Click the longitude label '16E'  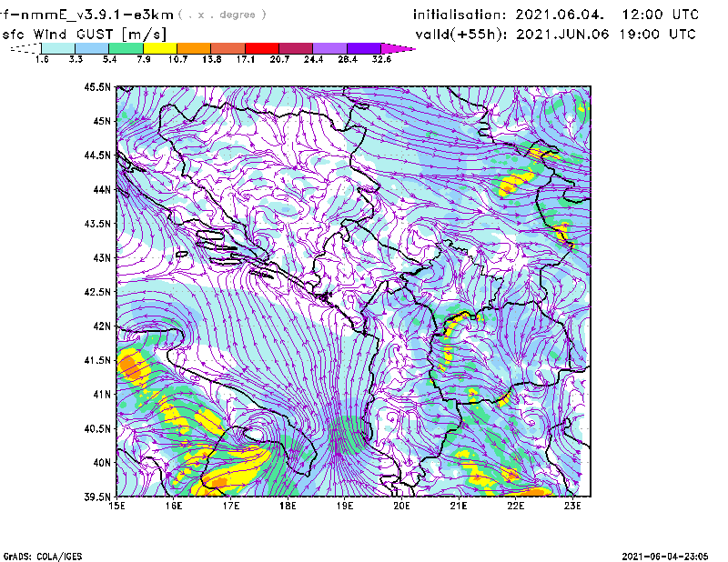point(173,506)
